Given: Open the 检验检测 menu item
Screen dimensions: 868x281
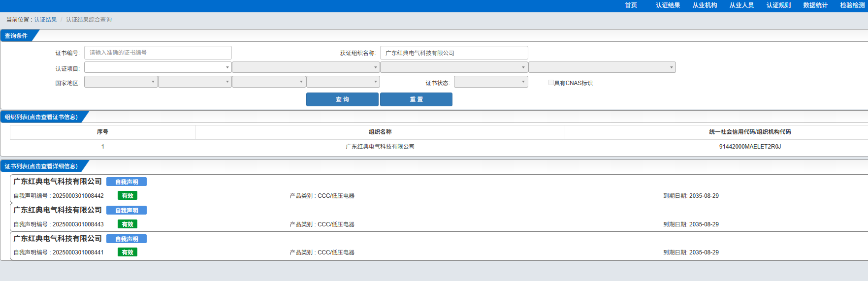Looking at the screenshot, I should pos(852,5).
